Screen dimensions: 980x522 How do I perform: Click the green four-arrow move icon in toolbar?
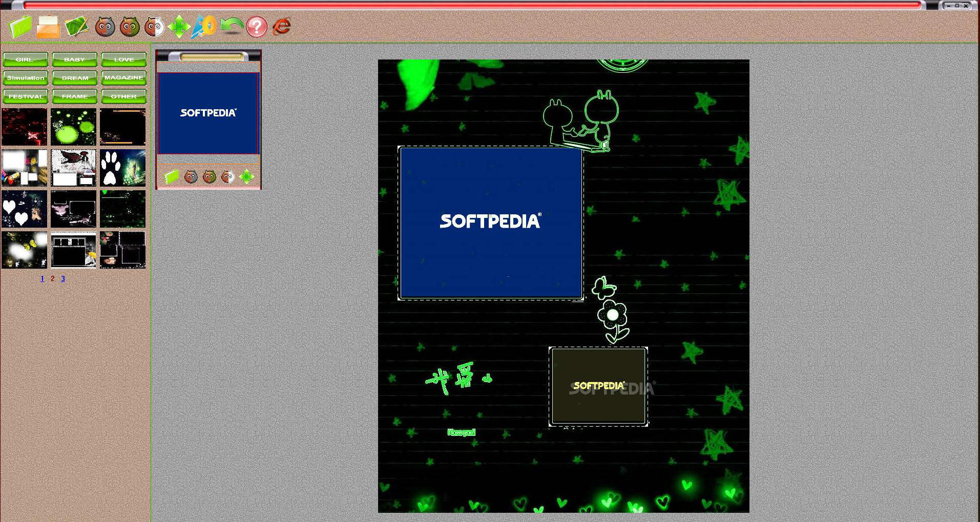(x=179, y=27)
